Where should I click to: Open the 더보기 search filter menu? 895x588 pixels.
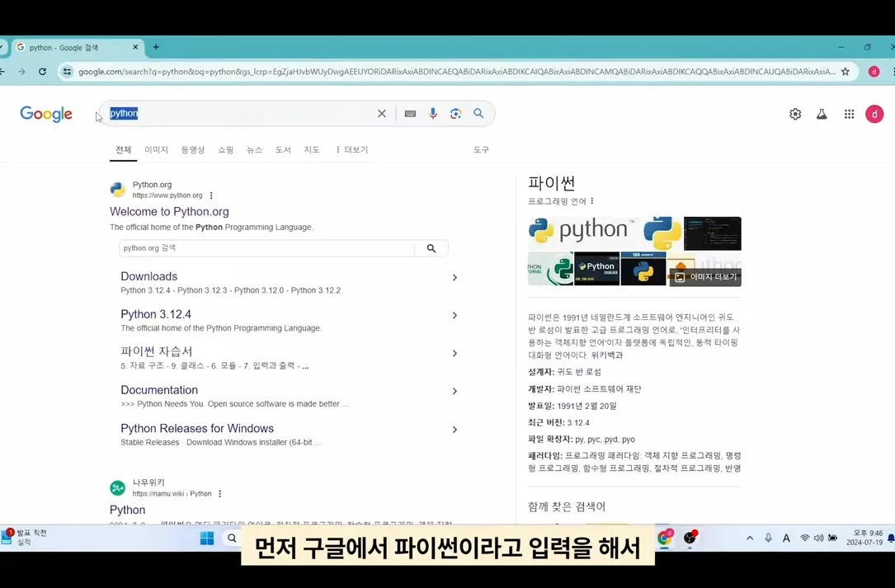[351, 149]
